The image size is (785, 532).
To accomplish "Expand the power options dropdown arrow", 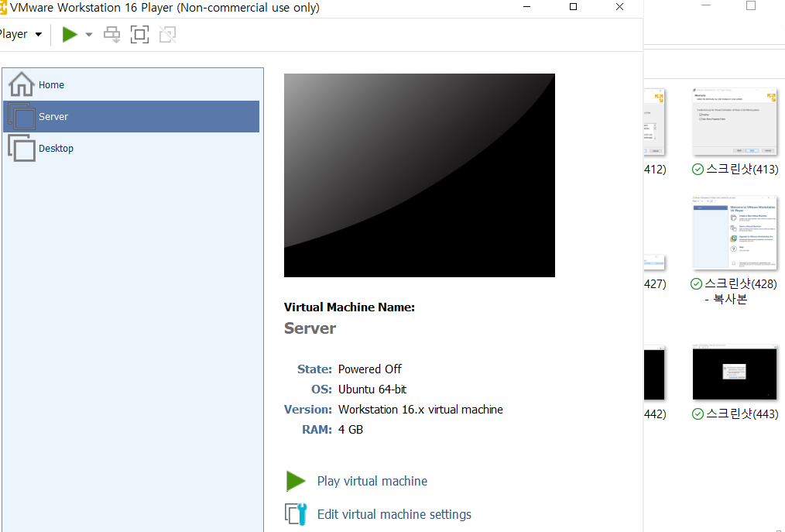I will pyautogui.click(x=88, y=35).
